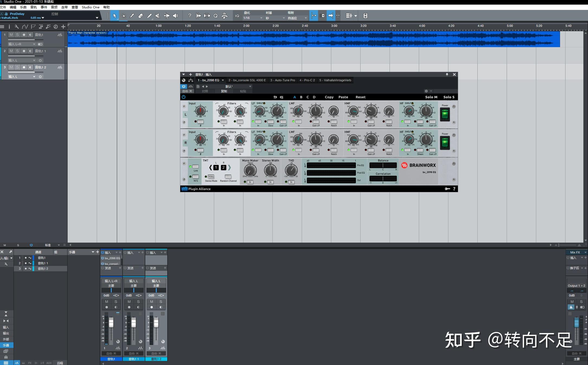Viewport: 588px width, 365px height.
Task: Select the Listen speaker tool
Action: coord(175,16)
